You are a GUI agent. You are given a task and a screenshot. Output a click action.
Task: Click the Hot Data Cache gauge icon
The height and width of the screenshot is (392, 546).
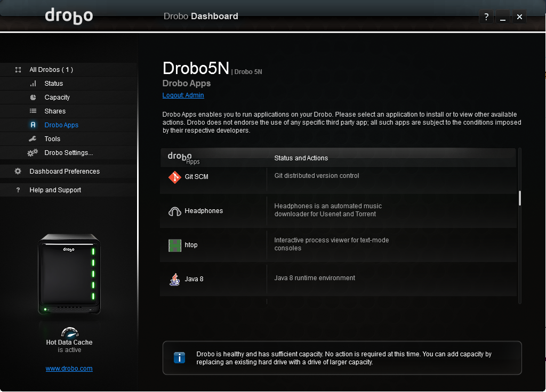[x=69, y=331]
